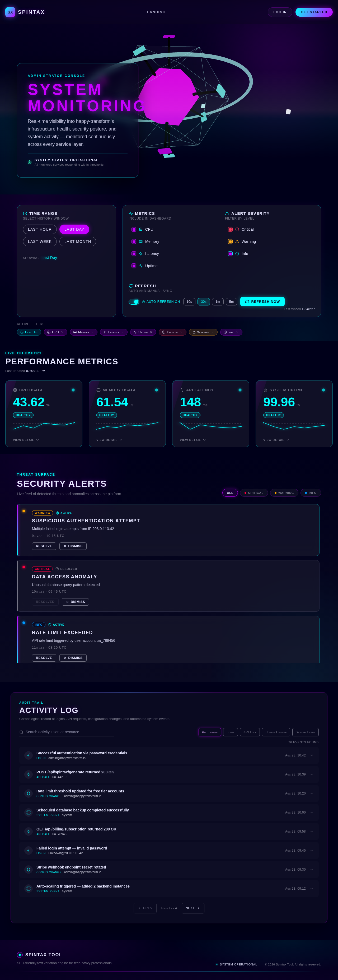Click the Get Started button
This screenshot has width=338, height=980.
tap(314, 12)
